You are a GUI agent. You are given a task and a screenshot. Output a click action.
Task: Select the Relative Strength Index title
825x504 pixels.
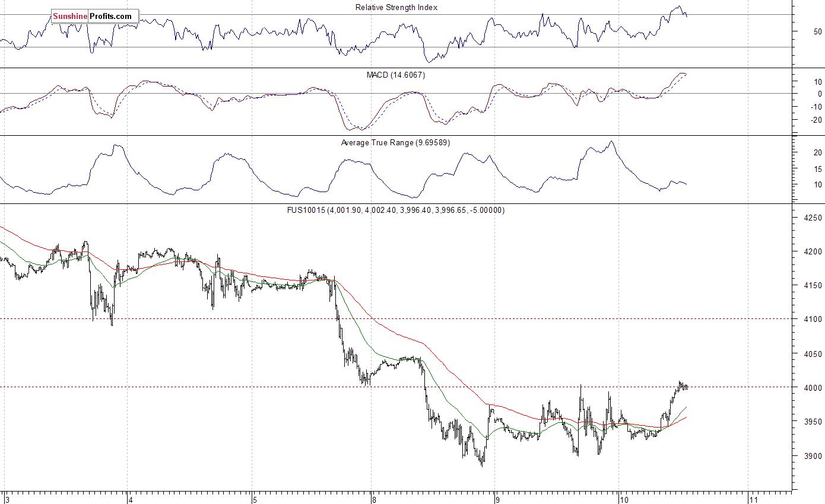[396, 7]
